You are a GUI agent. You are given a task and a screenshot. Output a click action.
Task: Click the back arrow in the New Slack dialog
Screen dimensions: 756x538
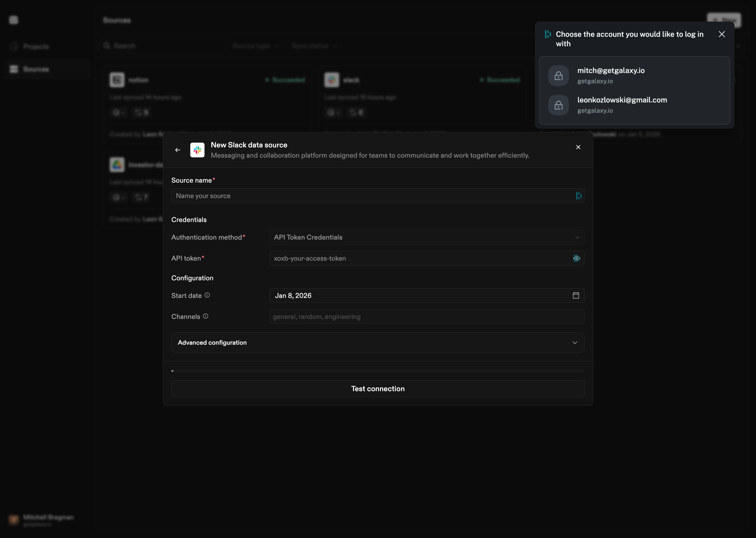click(x=177, y=150)
